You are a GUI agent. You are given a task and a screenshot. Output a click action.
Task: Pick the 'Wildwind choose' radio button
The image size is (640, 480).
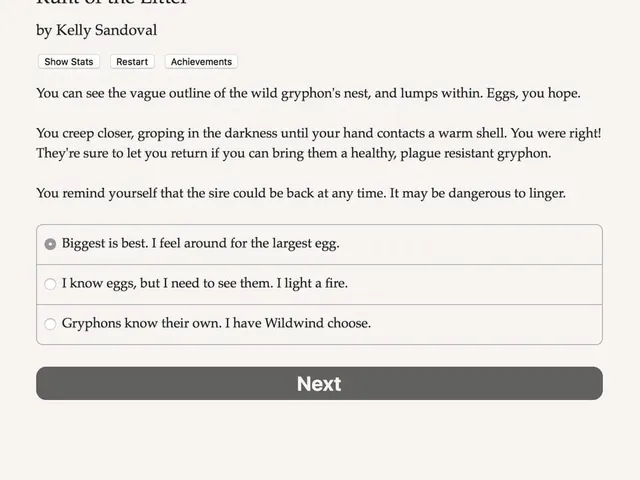50,324
